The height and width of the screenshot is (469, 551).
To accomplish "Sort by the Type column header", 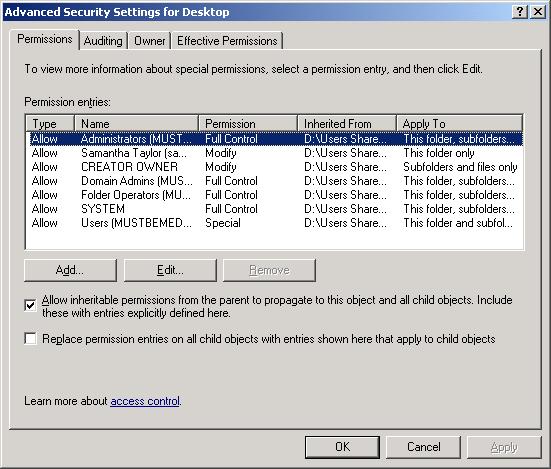I will (x=50, y=124).
